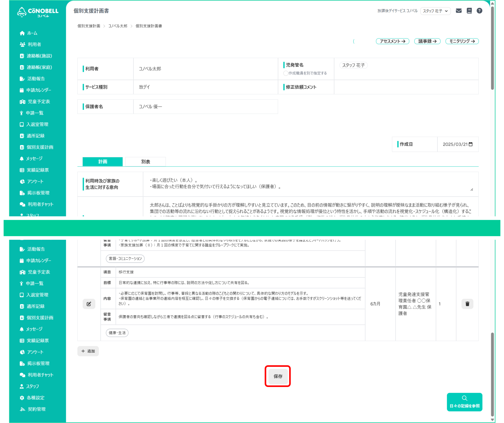Click the edit pencil icon for 移行支援 row
Viewport: 504px width, 423px height.
point(89,304)
